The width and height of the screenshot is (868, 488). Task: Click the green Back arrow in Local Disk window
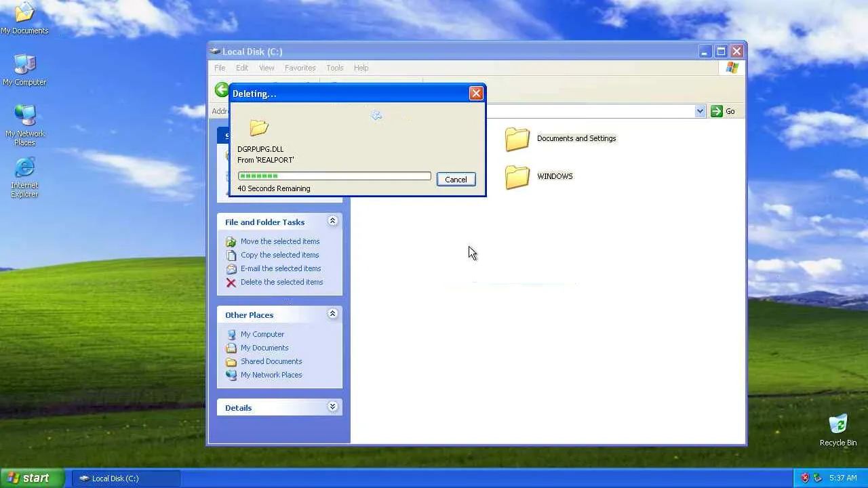coord(222,89)
